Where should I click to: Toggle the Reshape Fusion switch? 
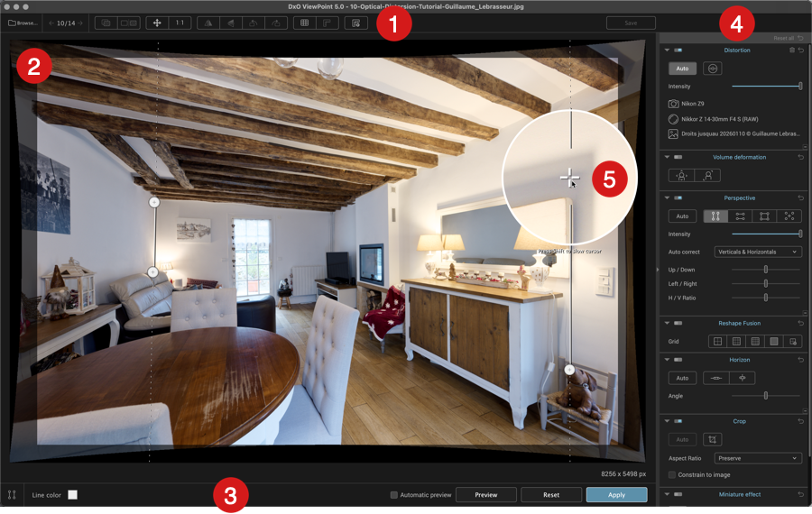point(678,323)
